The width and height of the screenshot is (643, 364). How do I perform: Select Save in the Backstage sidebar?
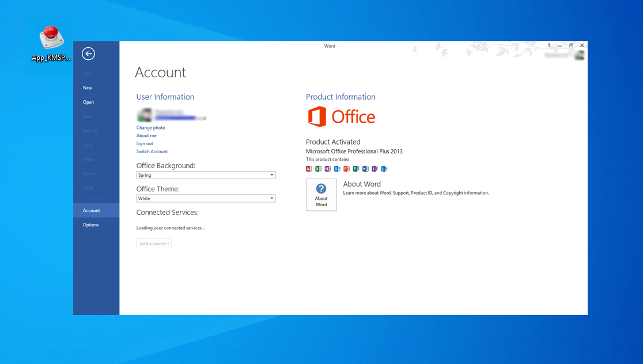pyautogui.click(x=88, y=116)
